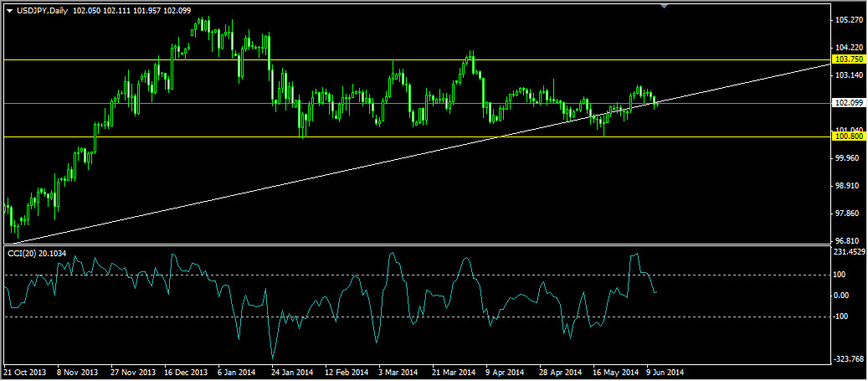Click the CCI dotted 100 level line
Viewport: 868px width, 381px height.
tap(418, 275)
